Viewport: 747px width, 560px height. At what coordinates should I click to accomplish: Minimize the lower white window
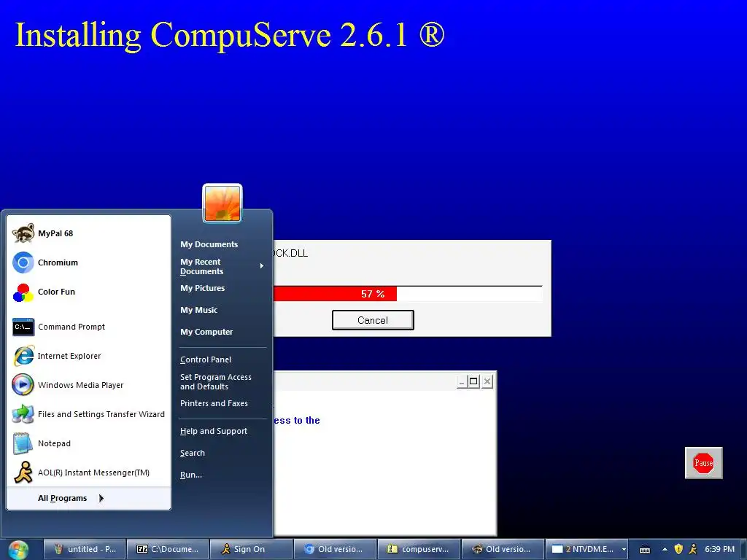461,381
